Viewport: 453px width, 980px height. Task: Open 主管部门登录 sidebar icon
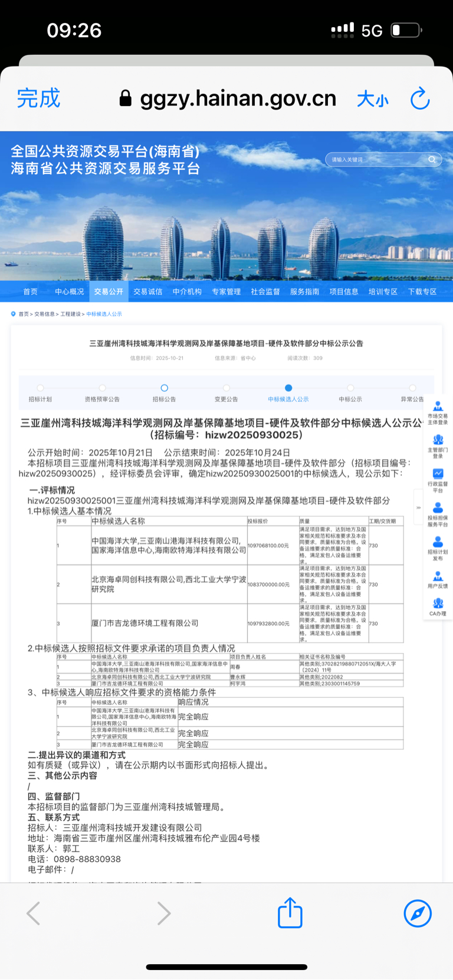(x=438, y=447)
